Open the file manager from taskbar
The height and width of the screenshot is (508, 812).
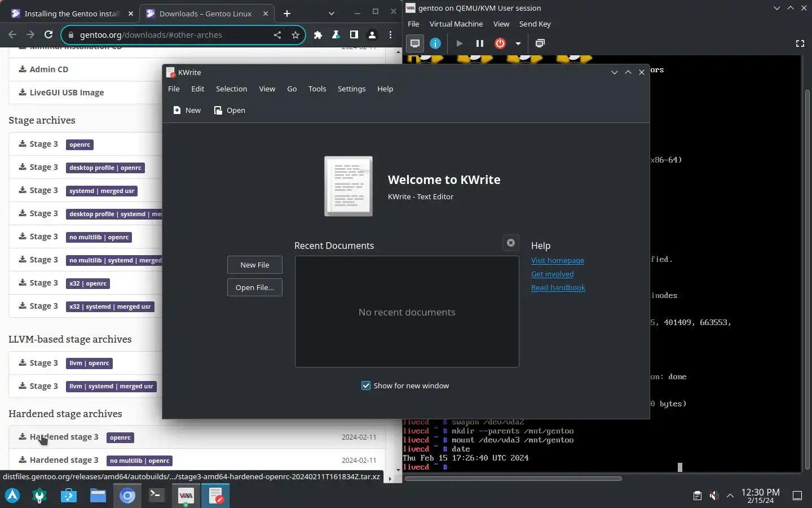pos(98,496)
